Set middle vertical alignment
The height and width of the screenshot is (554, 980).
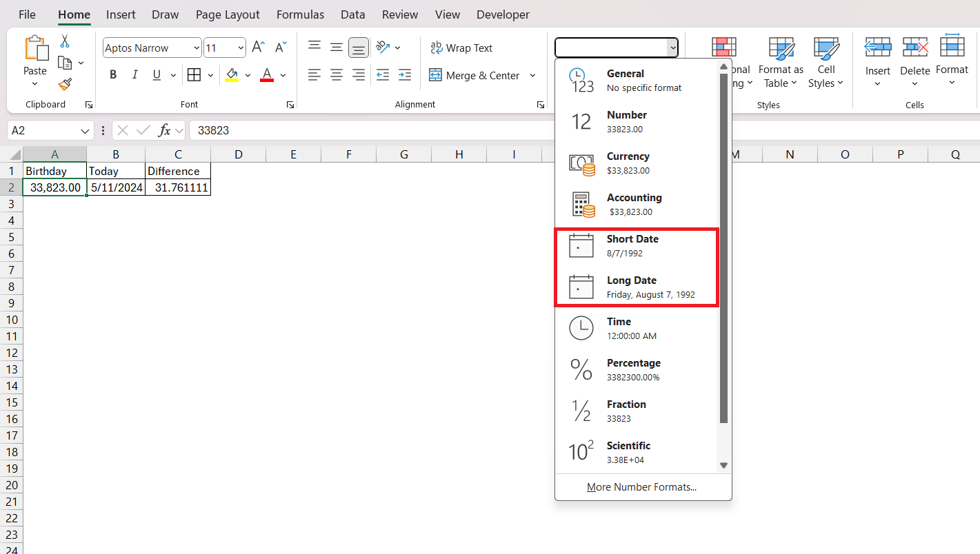(x=337, y=48)
